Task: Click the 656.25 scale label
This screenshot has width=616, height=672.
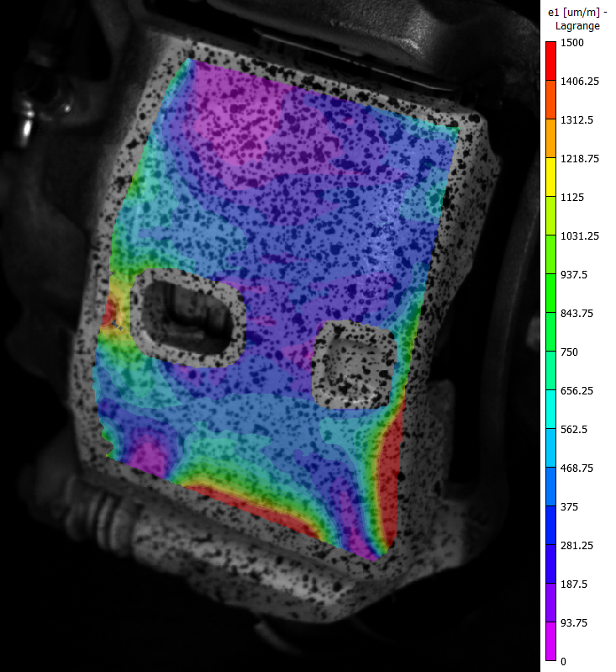Action: click(577, 391)
